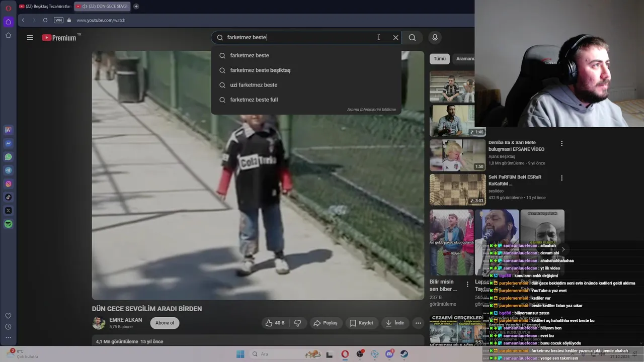Open Steam from the taskbar
The width and height of the screenshot is (644, 362).
pyautogui.click(x=404, y=354)
